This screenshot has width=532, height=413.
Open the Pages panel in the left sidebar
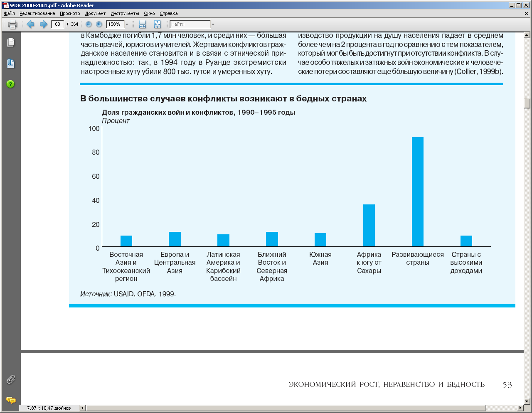click(11, 42)
